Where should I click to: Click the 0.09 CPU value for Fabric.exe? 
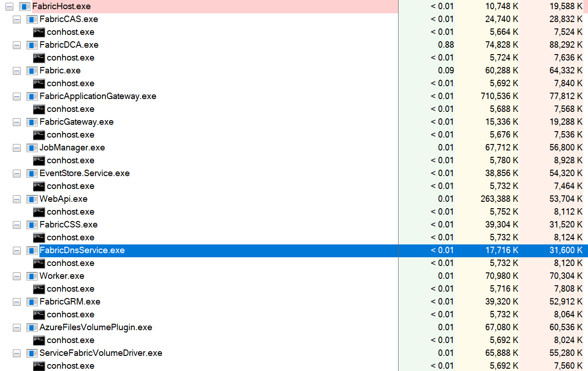(x=446, y=71)
